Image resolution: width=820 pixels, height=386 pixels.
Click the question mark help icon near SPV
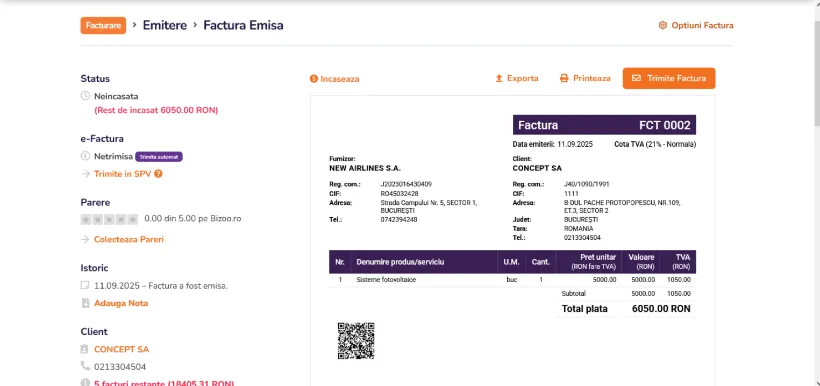pos(158,174)
